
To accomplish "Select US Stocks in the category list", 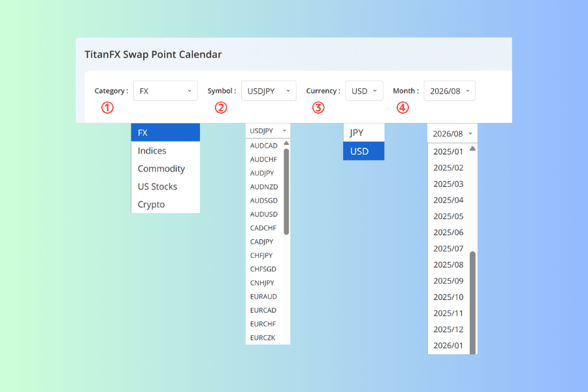I will click(165, 186).
